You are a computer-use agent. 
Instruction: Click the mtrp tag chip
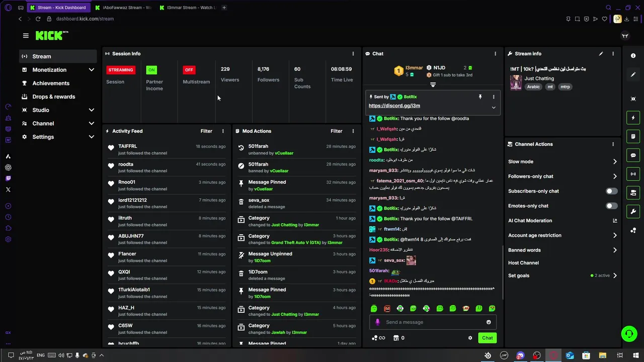point(565,87)
